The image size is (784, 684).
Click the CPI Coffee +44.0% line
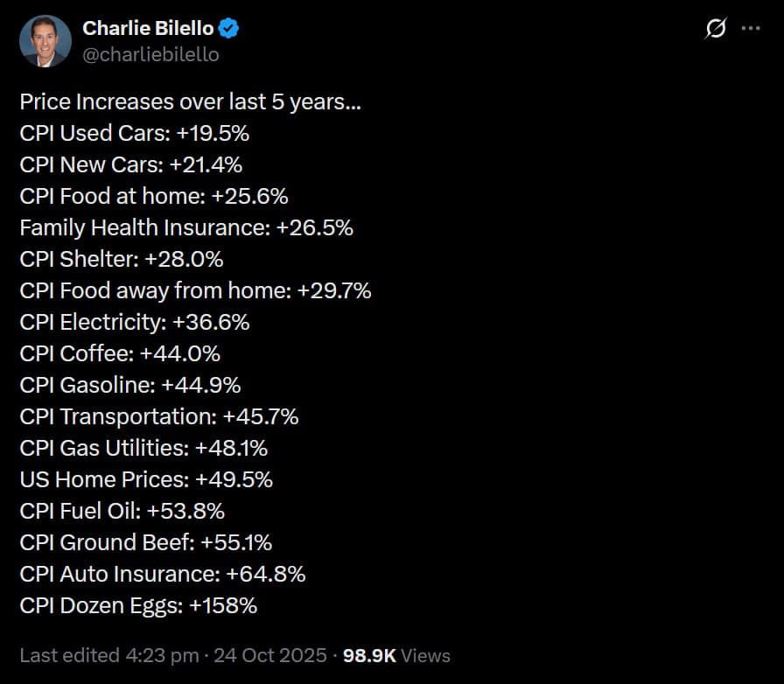click(x=120, y=353)
